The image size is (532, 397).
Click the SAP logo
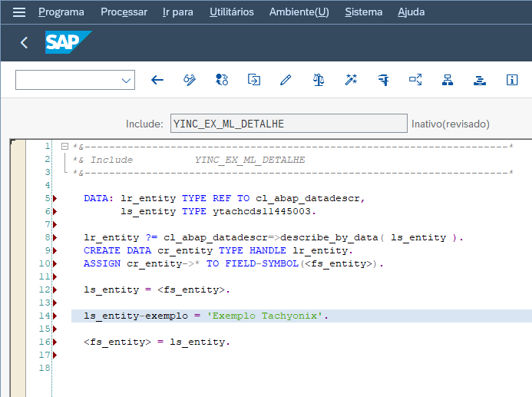[68, 42]
